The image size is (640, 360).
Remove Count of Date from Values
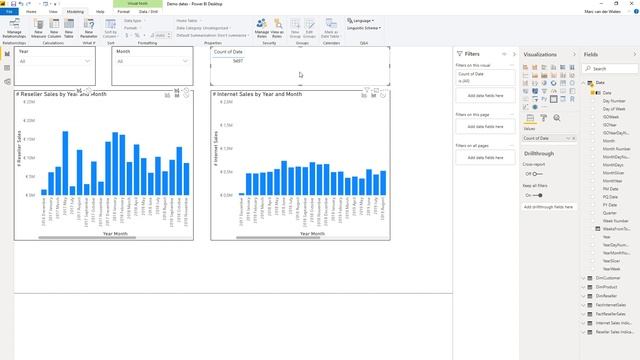pos(573,138)
